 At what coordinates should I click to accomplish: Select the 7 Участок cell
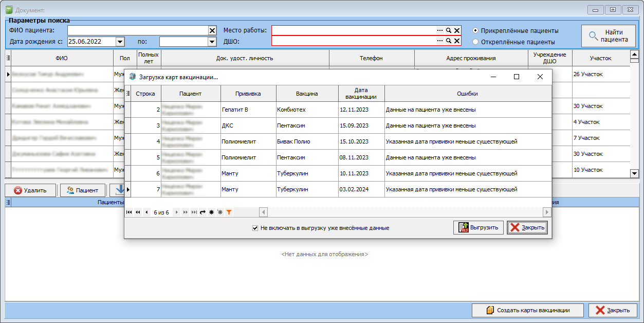601,138
